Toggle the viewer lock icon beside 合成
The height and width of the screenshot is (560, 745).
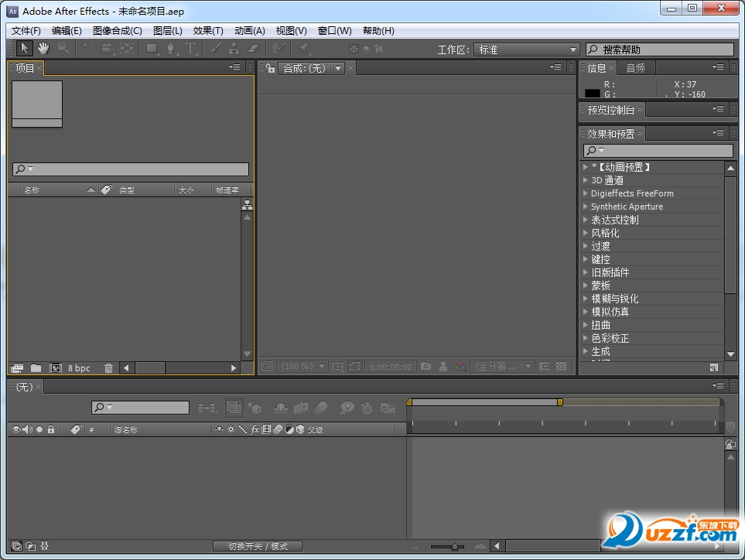click(270, 68)
